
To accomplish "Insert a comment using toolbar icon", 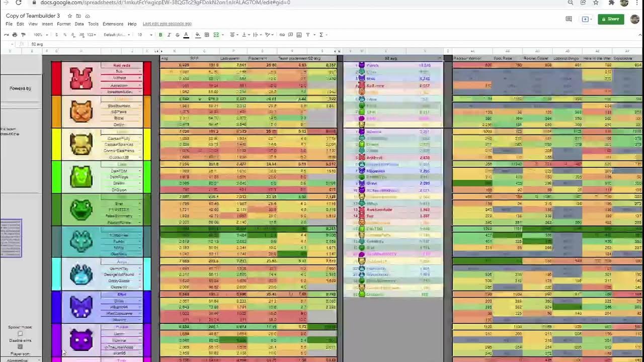I will coord(291,35).
